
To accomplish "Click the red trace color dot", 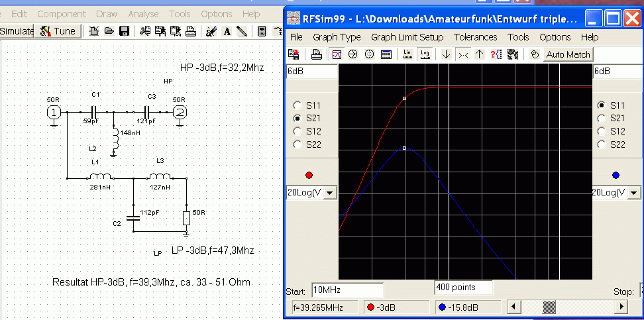I will pyautogui.click(x=309, y=176).
